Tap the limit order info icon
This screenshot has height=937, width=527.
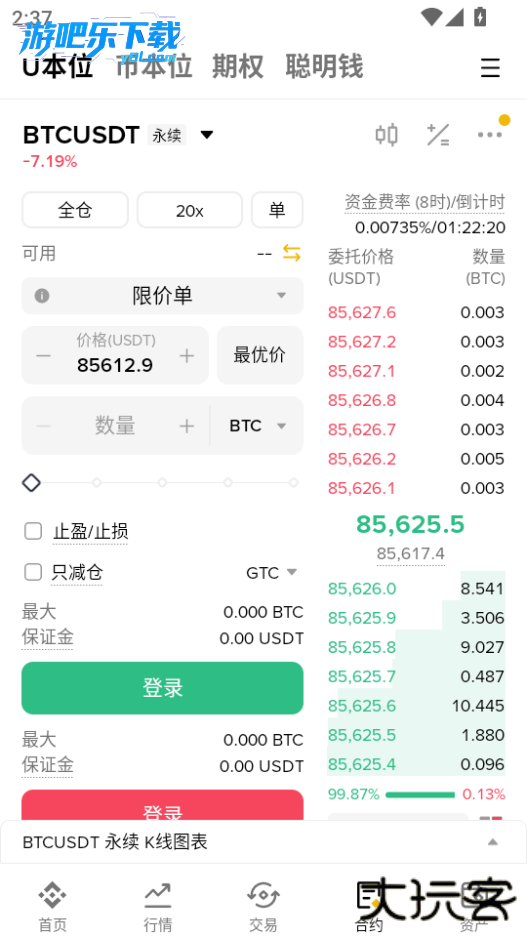coord(42,296)
